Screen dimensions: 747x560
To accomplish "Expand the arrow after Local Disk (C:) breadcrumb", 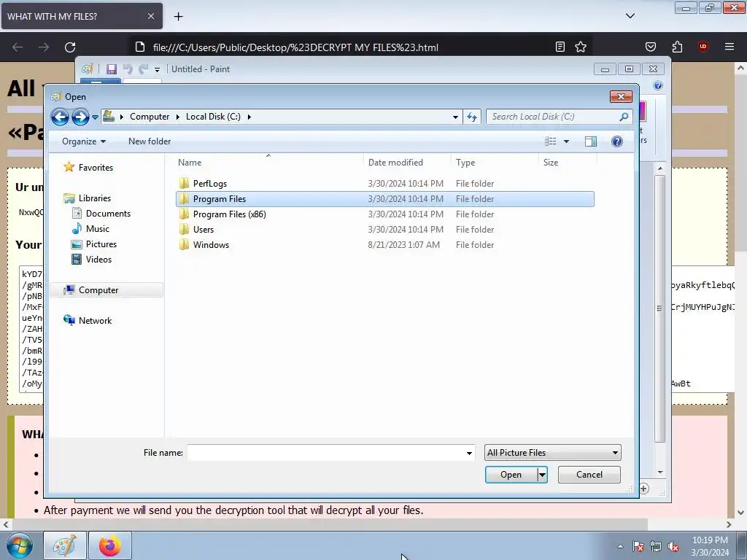I will pos(249,117).
